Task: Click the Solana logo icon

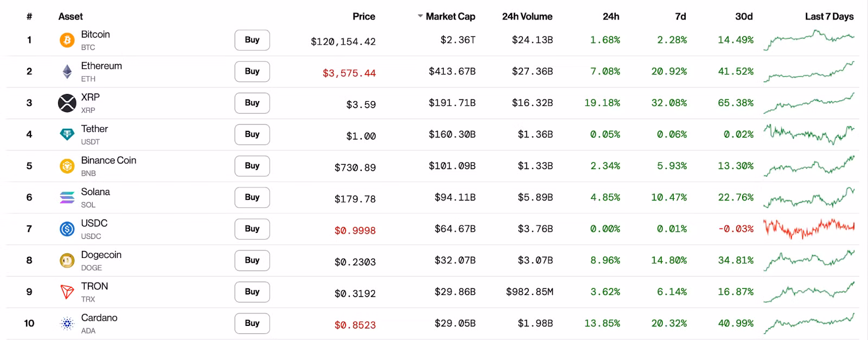Action: [67, 198]
